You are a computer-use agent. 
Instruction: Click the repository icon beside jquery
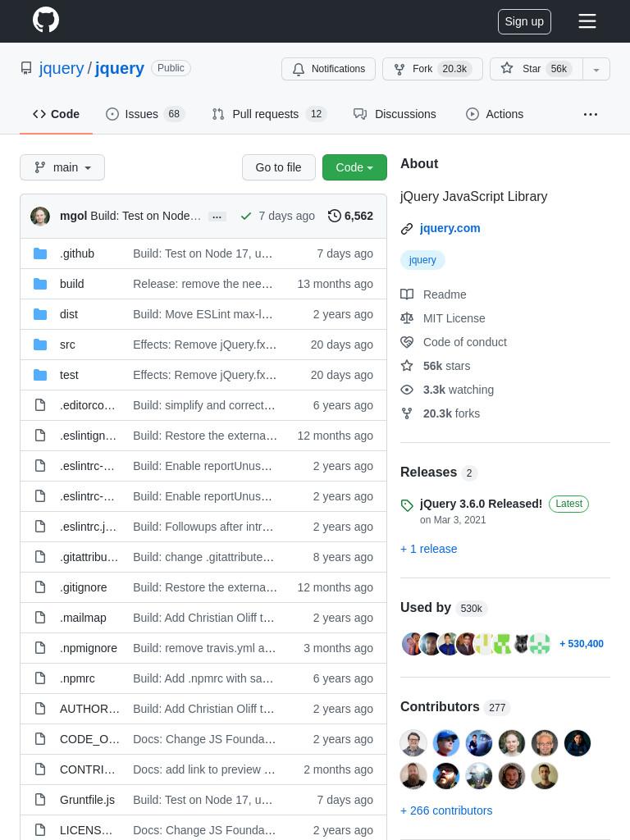click(26, 69)
